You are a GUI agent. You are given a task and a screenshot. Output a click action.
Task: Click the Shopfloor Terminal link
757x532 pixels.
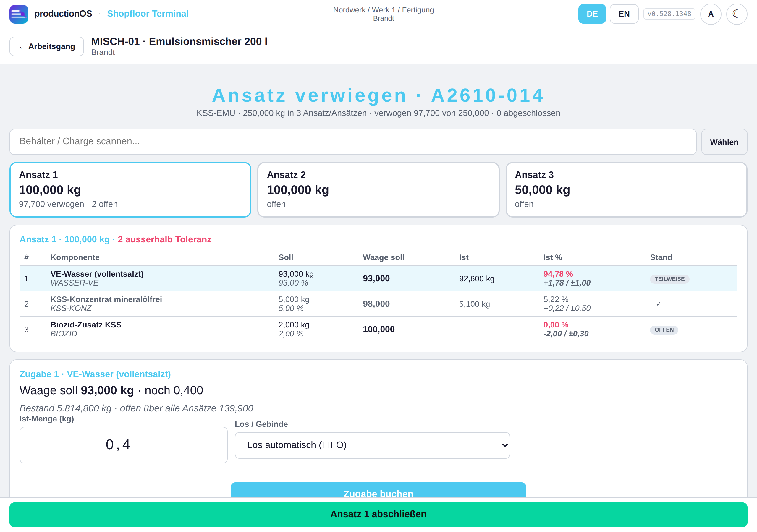click(148, 14)
